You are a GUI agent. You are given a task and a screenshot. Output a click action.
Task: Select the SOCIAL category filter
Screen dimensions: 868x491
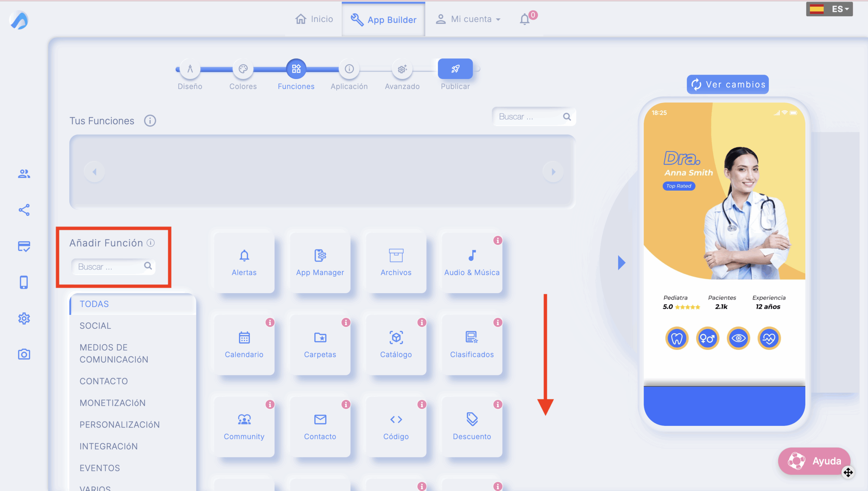click(x=95, y=326)
